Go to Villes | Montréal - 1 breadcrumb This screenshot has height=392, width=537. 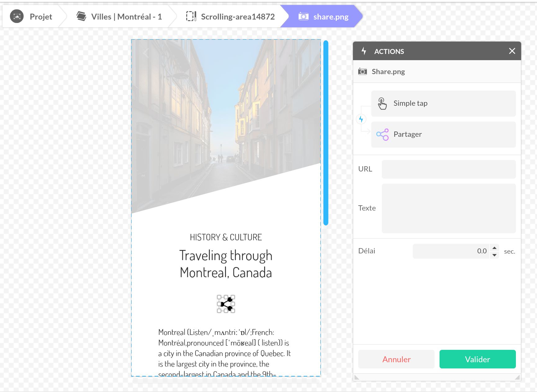126,16
